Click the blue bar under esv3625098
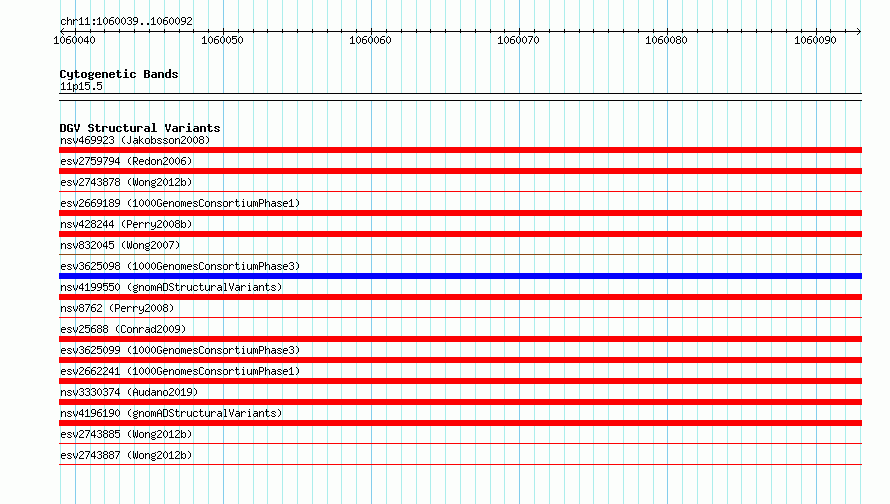890x504 pixels. pyautogui.click(x=460, y=276)
